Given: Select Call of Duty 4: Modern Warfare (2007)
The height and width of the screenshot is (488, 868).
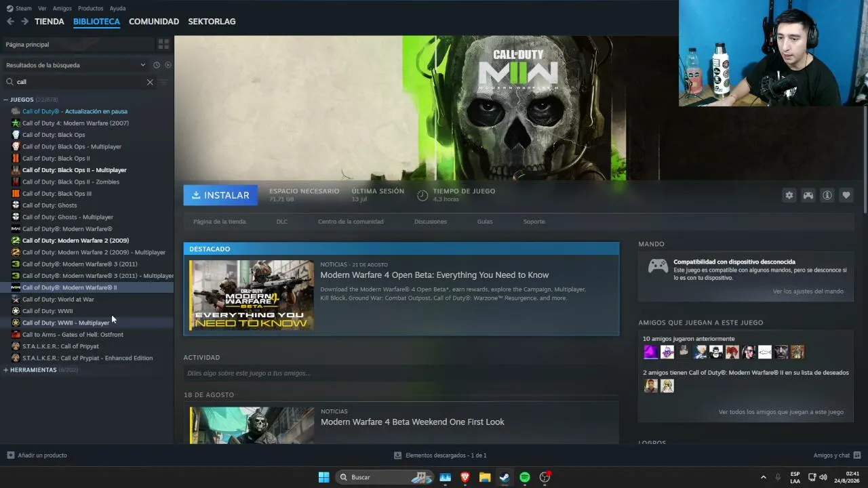Looking at the screenshot, I should 75,123.
